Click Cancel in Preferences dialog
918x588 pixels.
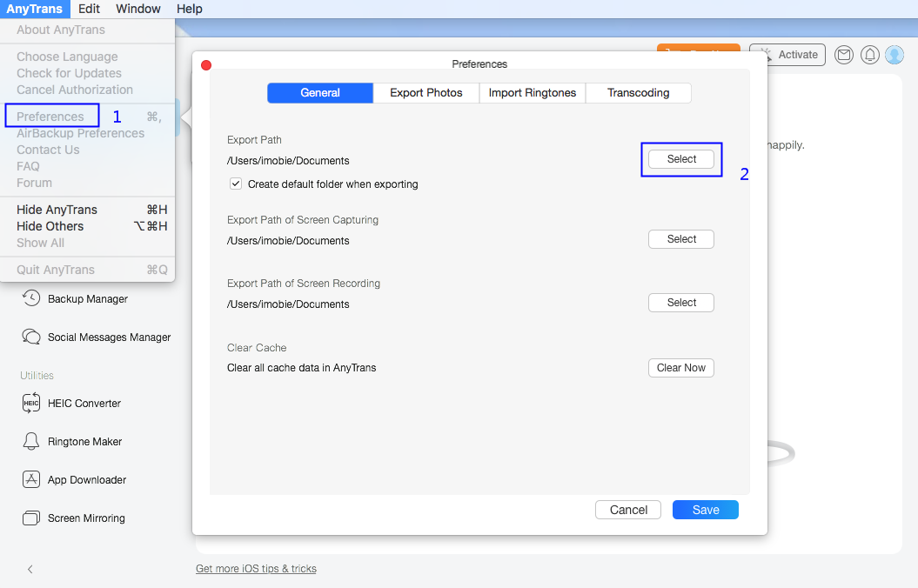click(628, 510)
